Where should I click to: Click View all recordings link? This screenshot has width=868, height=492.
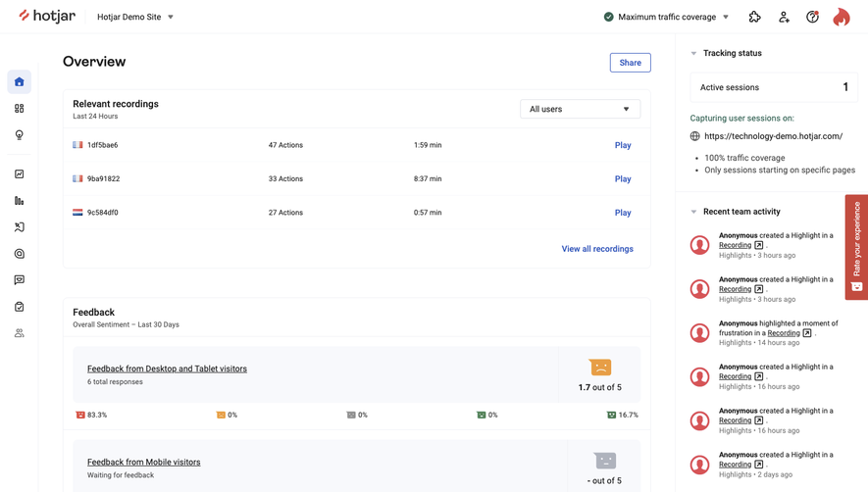point(597,249)
